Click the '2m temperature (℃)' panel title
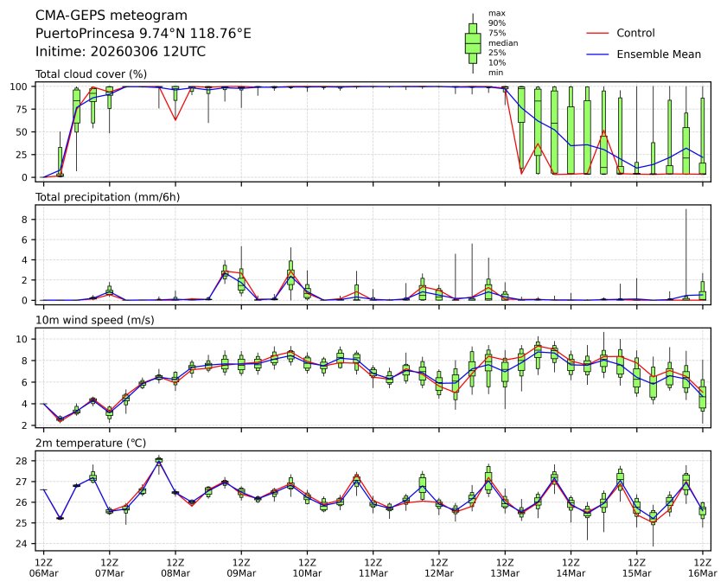 point(91,443)
